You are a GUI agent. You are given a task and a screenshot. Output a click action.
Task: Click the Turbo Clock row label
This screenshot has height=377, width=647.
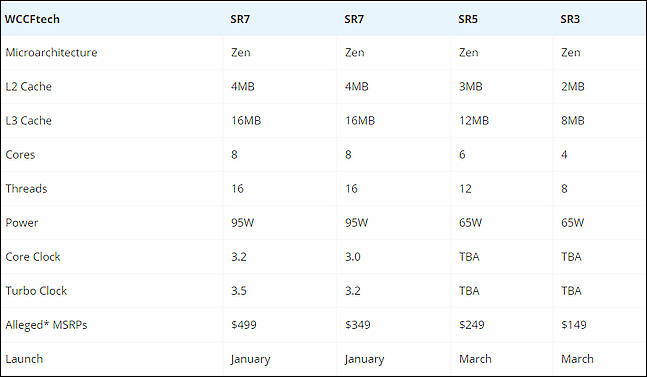[36, 291]
